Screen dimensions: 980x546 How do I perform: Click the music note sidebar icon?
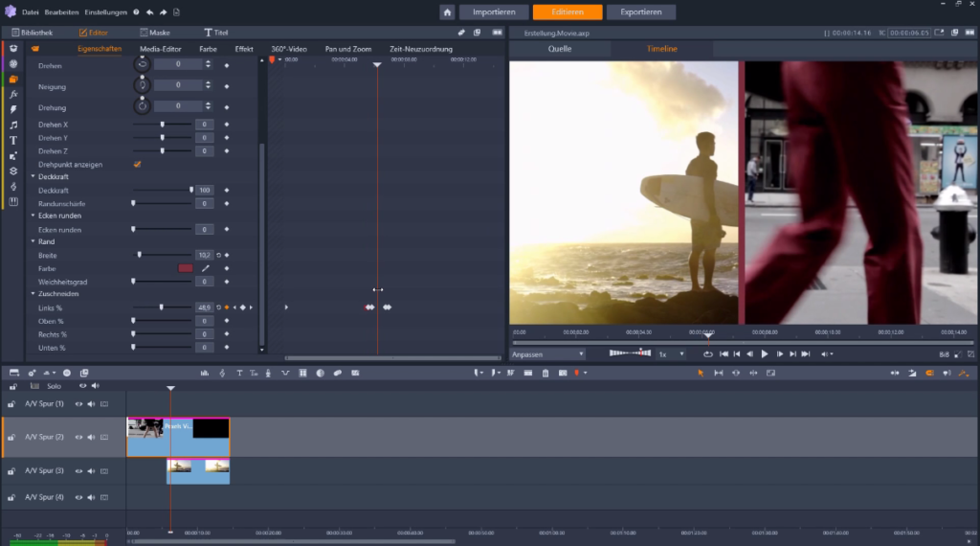tap(13, 125)
